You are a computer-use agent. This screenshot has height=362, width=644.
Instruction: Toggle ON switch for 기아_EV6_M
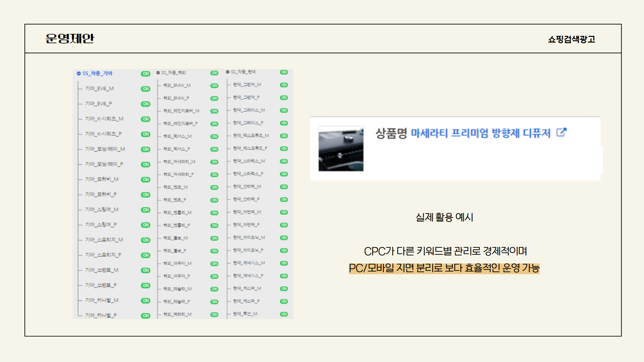(146, 89)
